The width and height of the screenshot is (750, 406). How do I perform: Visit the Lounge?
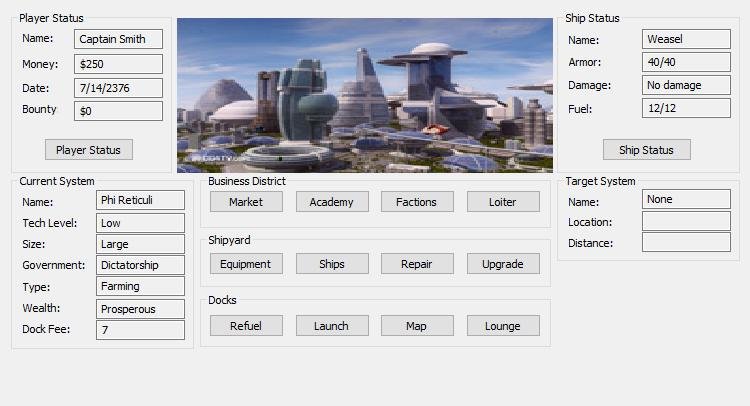pyautogui.click(x=502, y=326)
